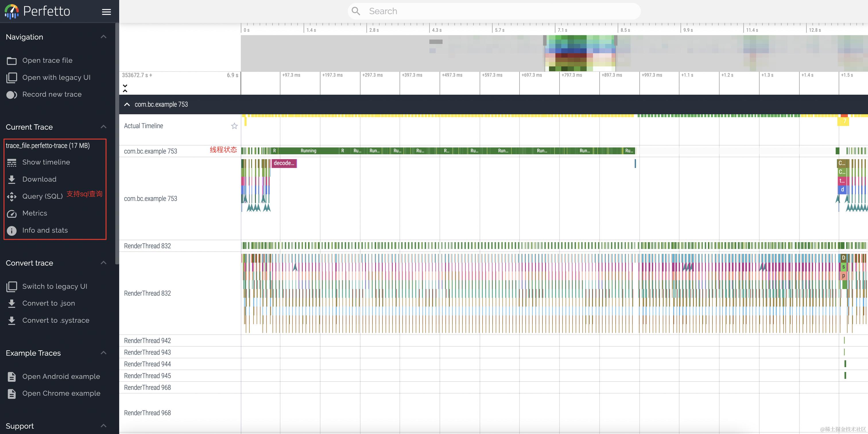The height and width of the screenshot is (434, 868).
Task: Click the Open Android example file icon
Action: pyautogui.click(x=12, y=377)
